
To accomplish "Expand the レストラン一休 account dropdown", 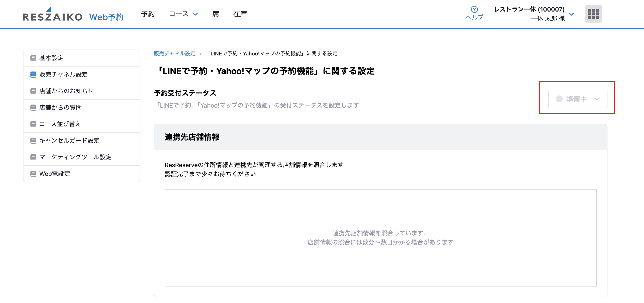I will (571, 14).
